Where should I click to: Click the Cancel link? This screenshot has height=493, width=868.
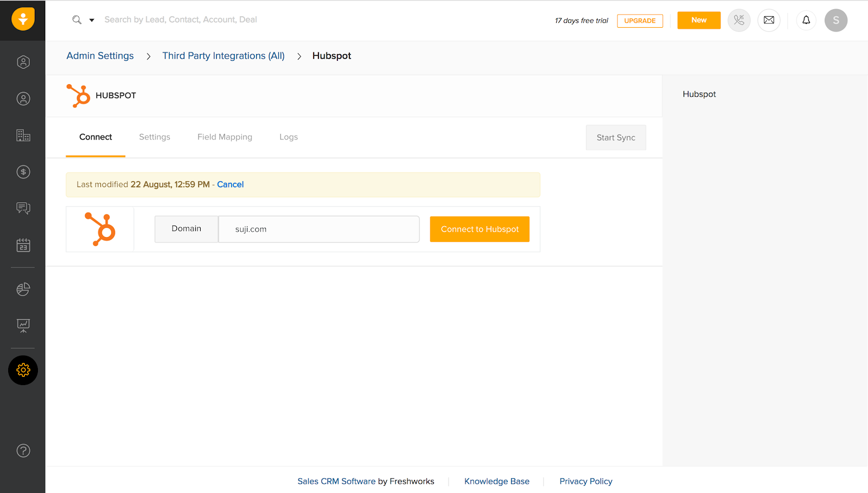click(231, 184)
